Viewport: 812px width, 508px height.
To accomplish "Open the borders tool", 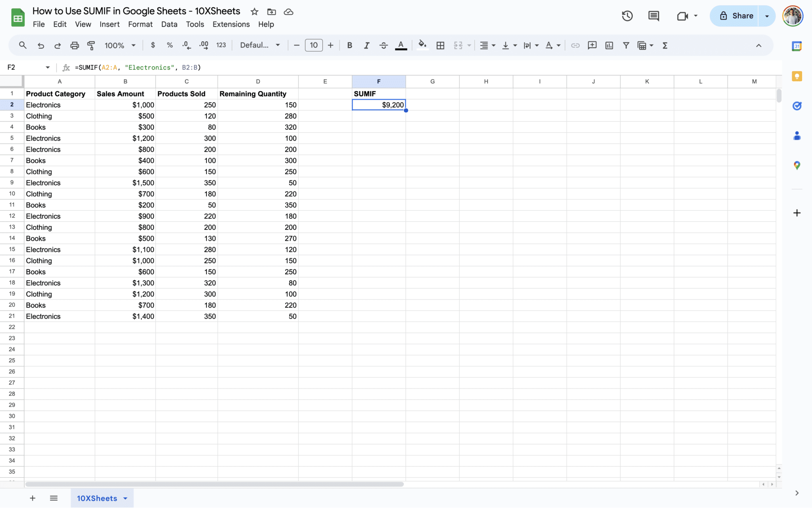I will click(x=440, y=45).
